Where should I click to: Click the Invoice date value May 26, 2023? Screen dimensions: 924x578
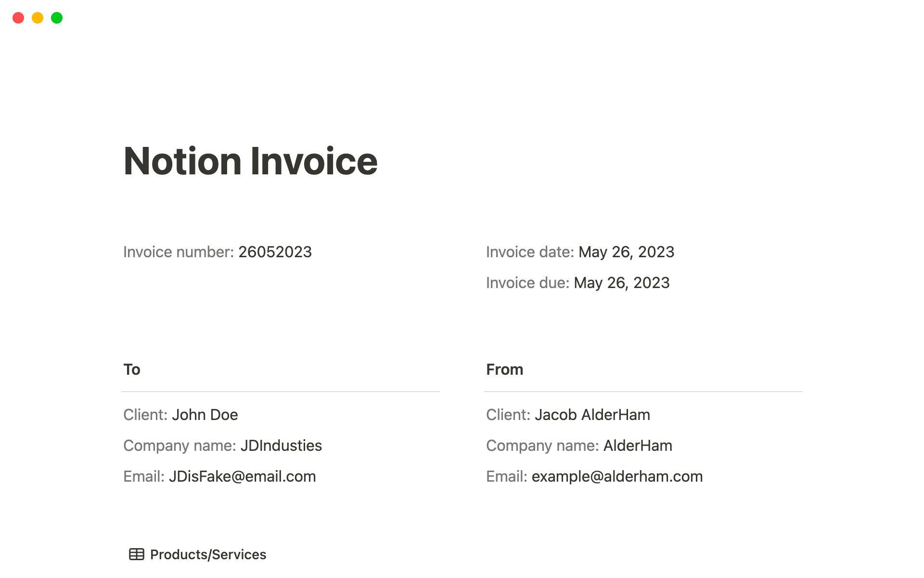(x=626, y=252)
